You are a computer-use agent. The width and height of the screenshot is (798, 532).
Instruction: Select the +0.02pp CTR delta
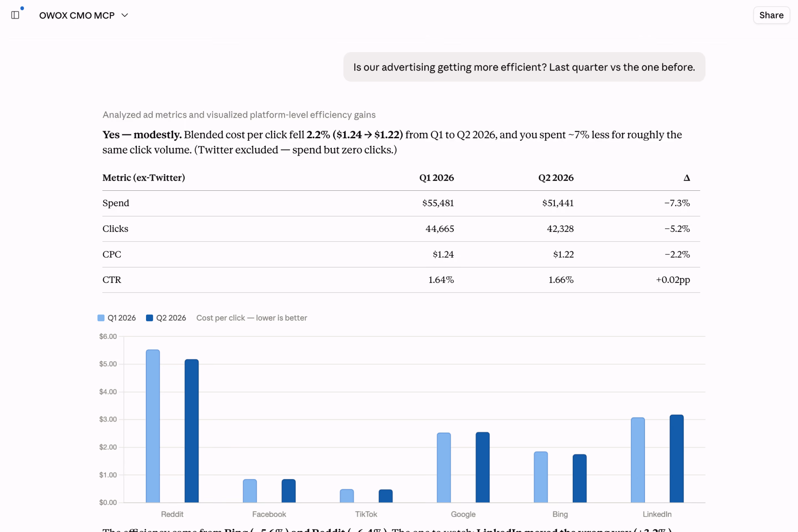coord(673,280)
